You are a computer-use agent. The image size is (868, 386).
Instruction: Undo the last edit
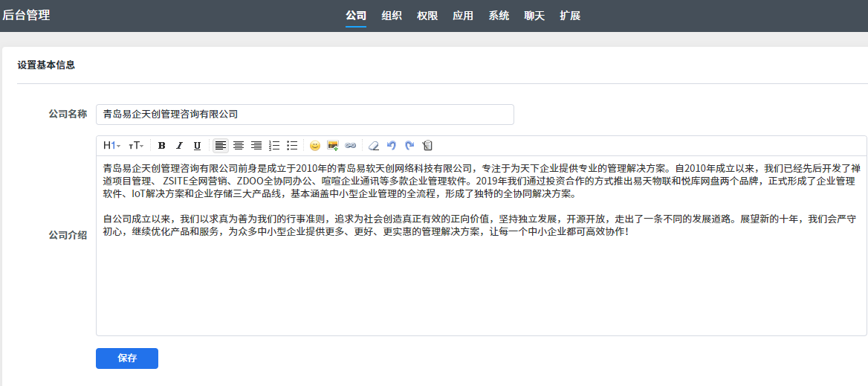(392, 146)
